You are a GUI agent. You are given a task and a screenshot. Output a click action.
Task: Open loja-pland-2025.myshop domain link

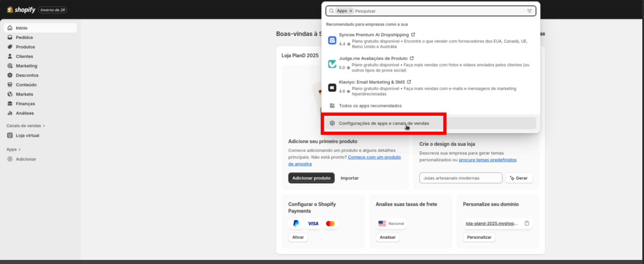tap(492, 223)
